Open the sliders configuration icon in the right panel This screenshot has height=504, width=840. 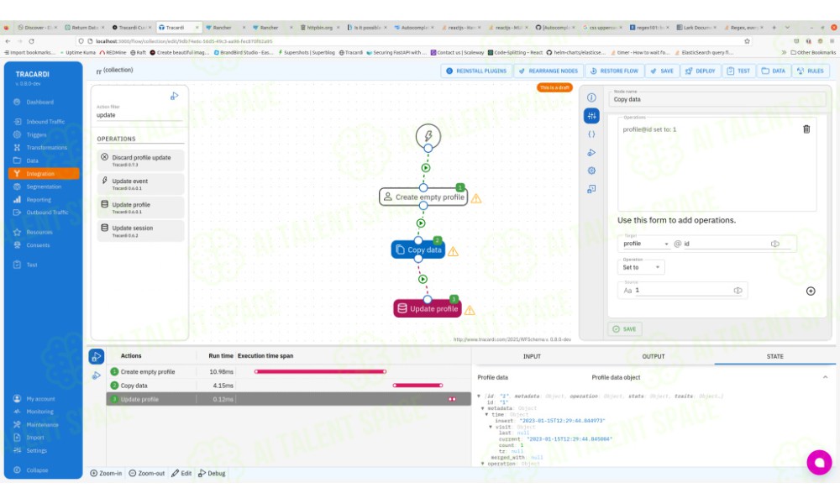click(x=591, y=116)
